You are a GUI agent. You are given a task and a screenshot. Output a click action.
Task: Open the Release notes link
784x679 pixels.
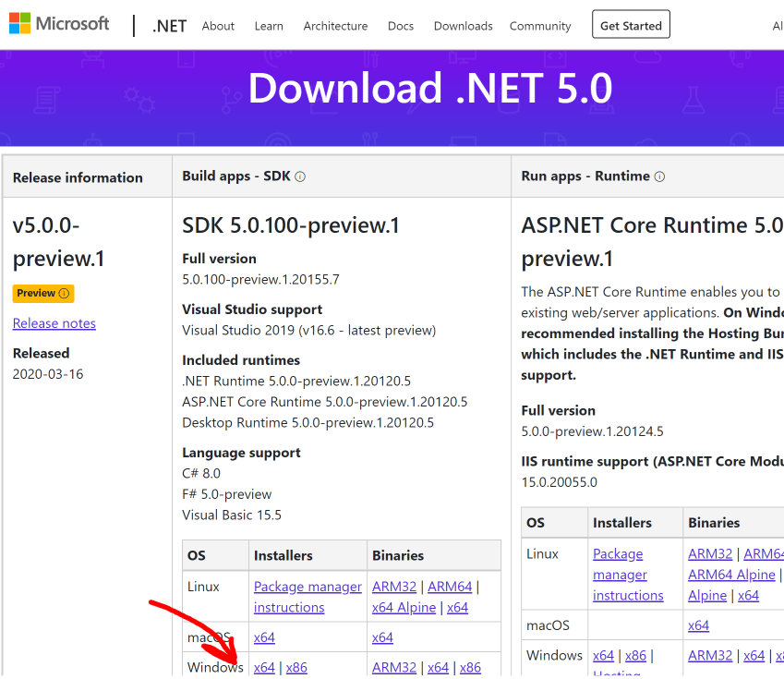point(54,323)
